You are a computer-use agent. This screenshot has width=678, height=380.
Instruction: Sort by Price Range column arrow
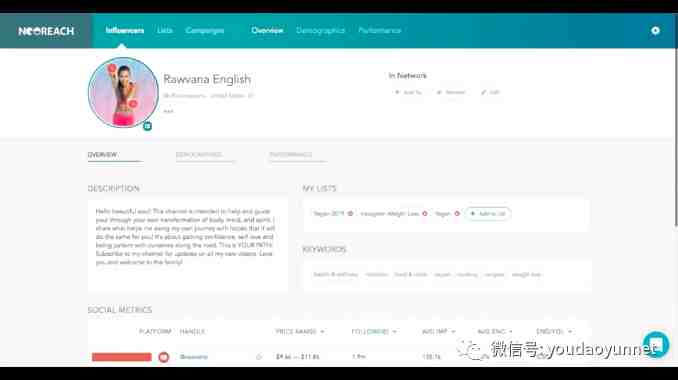[322, 332]
